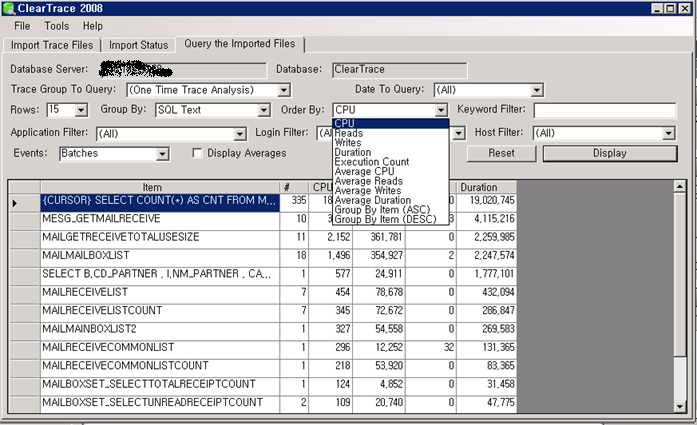The image size is (697, 425).
Task: Select the MAILRECEIVELIST row
Action: [160, 294]
